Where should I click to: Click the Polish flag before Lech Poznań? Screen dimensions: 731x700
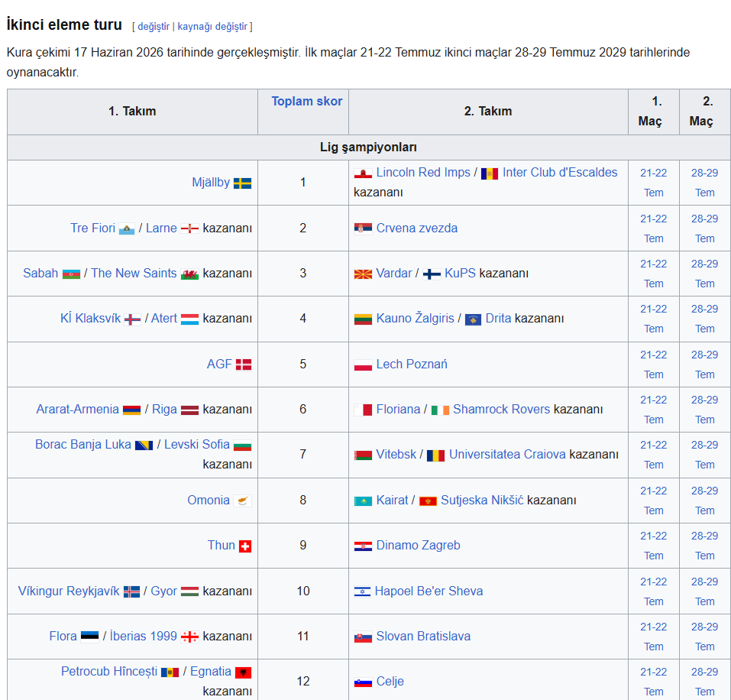click(x=363, y=365)
